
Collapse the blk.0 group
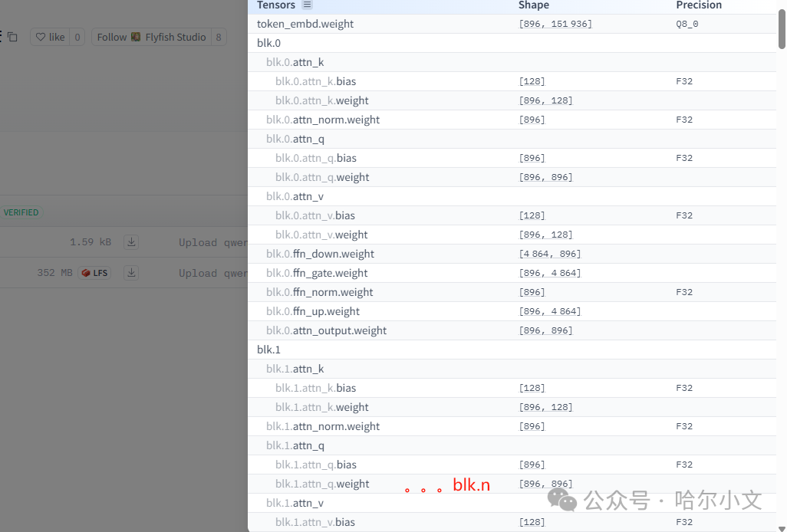(x=512, y=43)
